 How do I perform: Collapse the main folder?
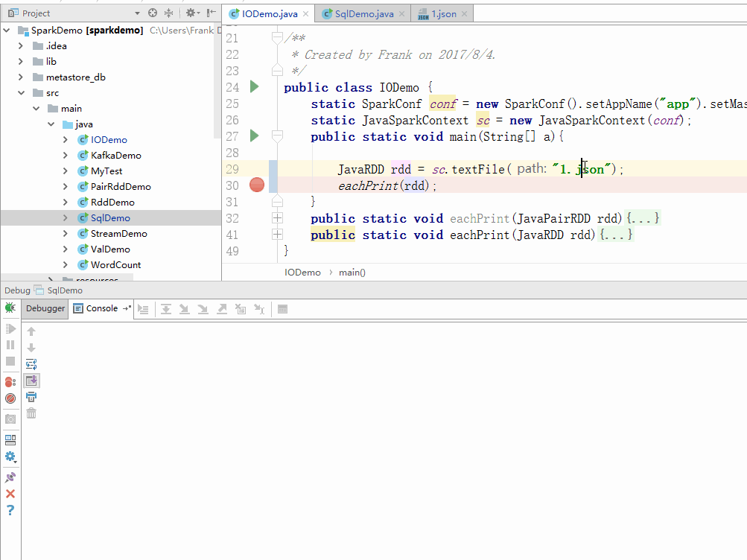pos(36,109)
